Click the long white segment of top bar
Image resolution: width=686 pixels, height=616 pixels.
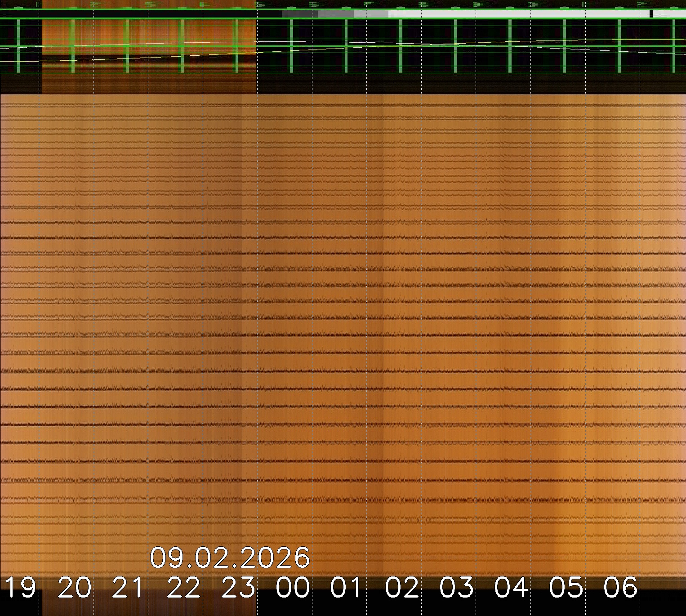point(517,14)
